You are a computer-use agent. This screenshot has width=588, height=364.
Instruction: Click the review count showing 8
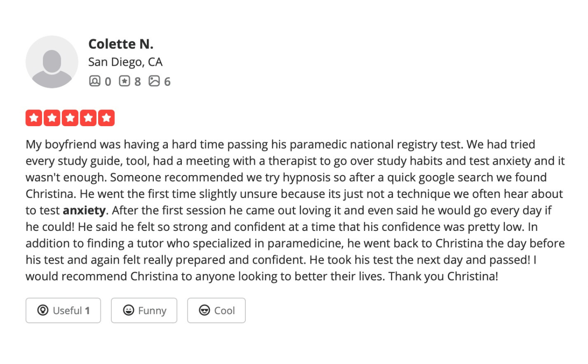coord(138,81)
